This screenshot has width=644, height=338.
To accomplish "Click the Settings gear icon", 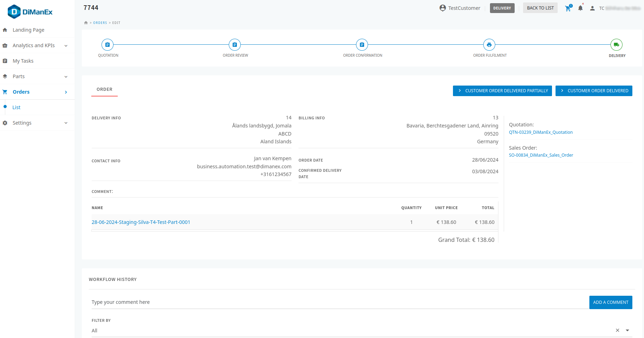I will tap(5, 123).
